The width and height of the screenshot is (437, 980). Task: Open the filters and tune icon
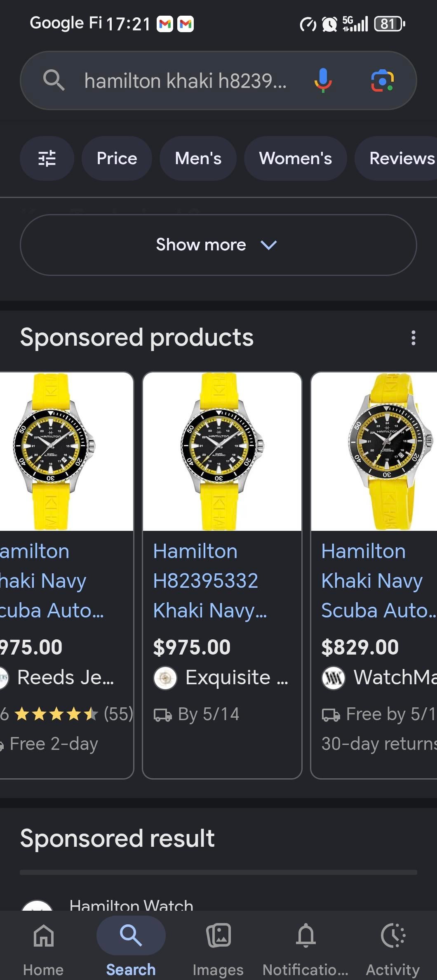[x=47, y=158]
